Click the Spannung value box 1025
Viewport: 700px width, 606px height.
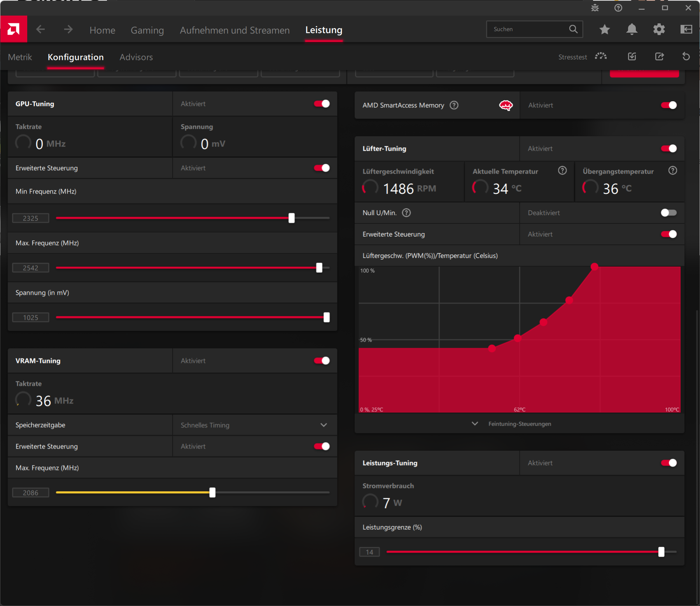point(31,317)
